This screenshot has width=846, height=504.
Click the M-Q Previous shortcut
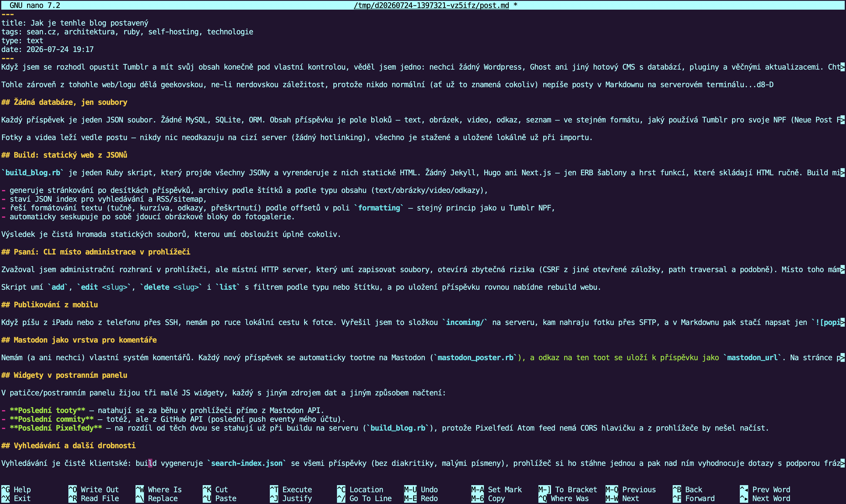(x=631, y=489)
